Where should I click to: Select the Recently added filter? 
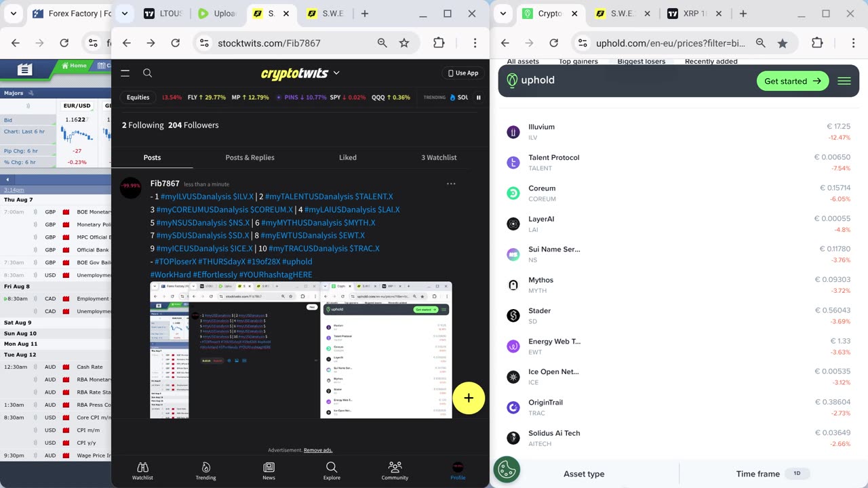pos(711,62)
